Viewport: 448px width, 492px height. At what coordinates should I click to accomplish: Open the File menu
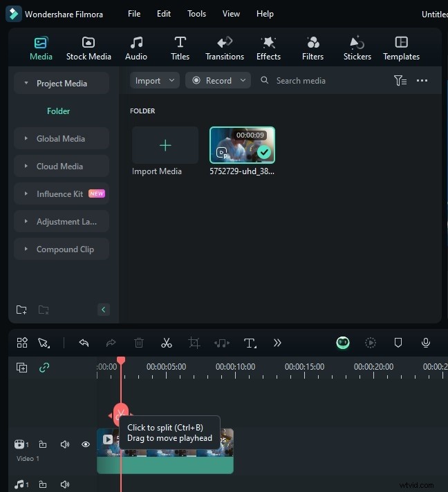134,14
